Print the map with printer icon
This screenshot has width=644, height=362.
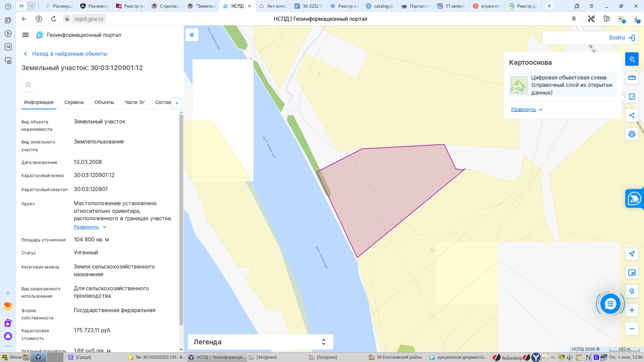pyautogui.click(x=632, y=134)
